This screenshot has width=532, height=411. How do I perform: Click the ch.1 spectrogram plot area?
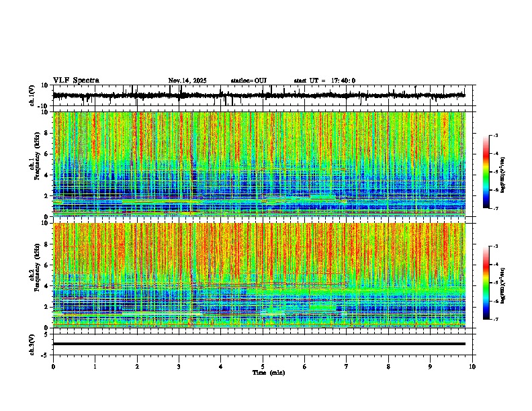click(x=259, y=164)
